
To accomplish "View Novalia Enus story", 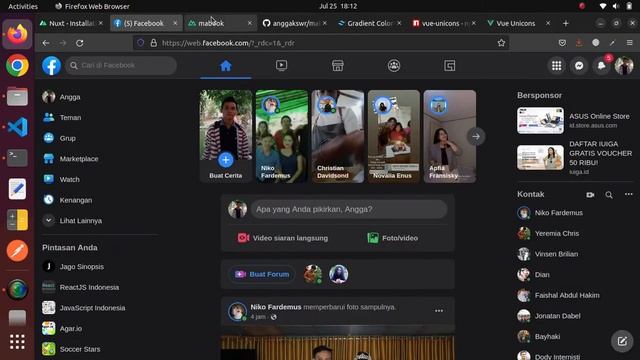I will 393,136.
